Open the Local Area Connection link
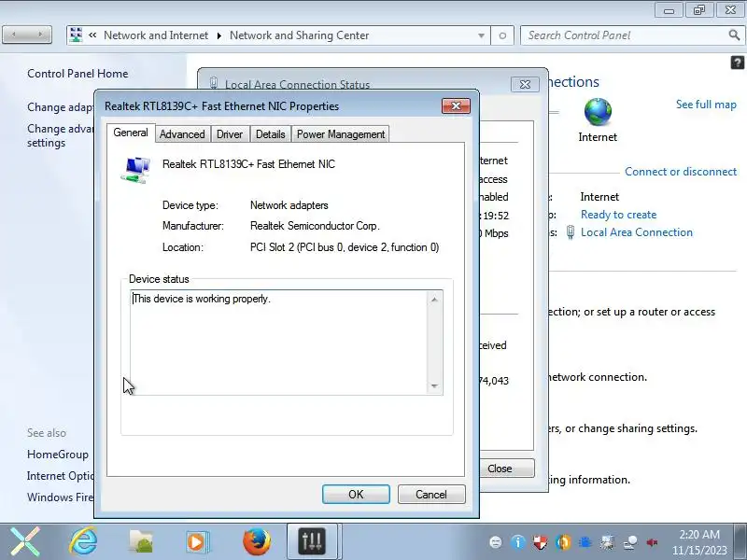Image resolution: width=747 pixels, height=560 pixels. [637, 232]
